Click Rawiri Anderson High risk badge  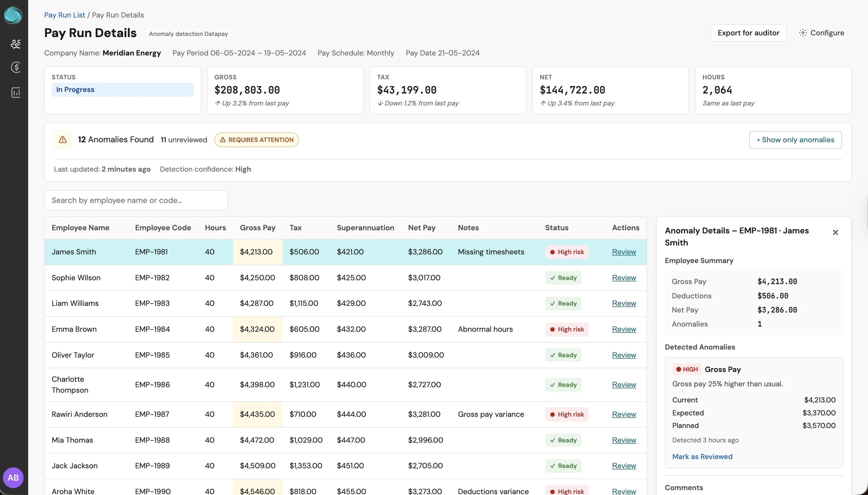(x=567, y=414)
